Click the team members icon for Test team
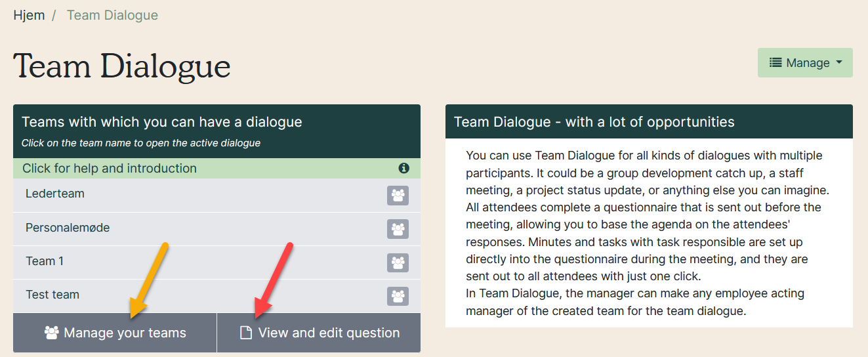Image resolution: width=868 pixels, height=357 pixels. (x=398, y=296)
